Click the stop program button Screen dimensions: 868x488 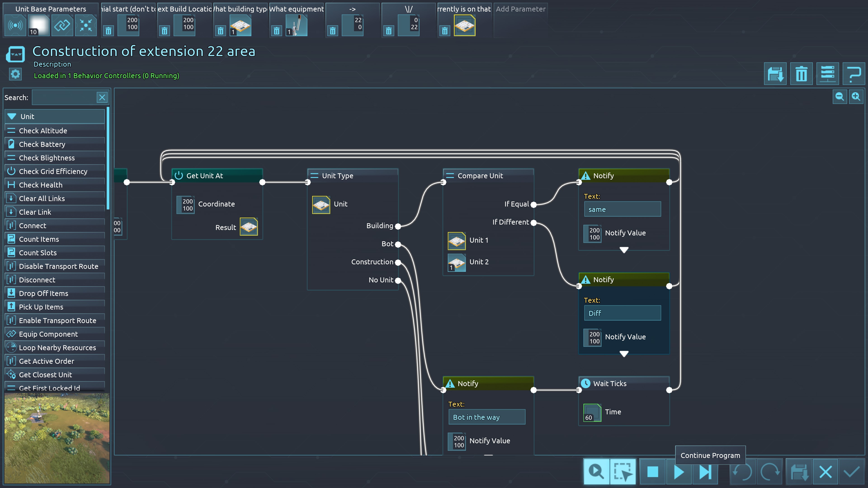[x=653, y=472]
